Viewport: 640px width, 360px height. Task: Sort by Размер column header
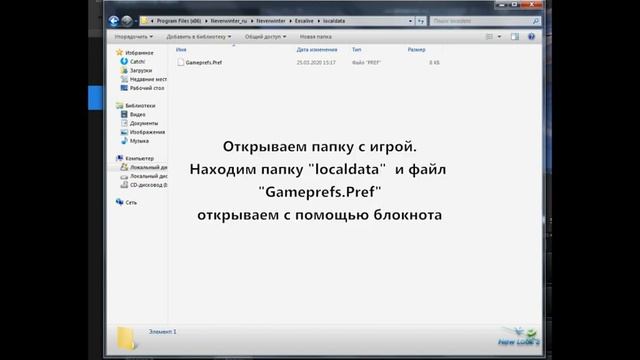click(416, 49)
